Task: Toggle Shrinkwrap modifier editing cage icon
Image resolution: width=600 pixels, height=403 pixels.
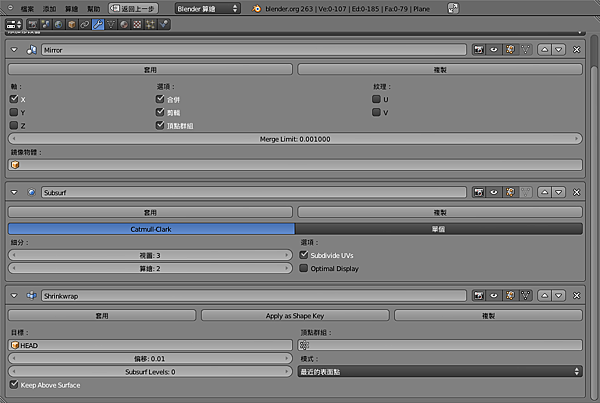Action: 525,295
